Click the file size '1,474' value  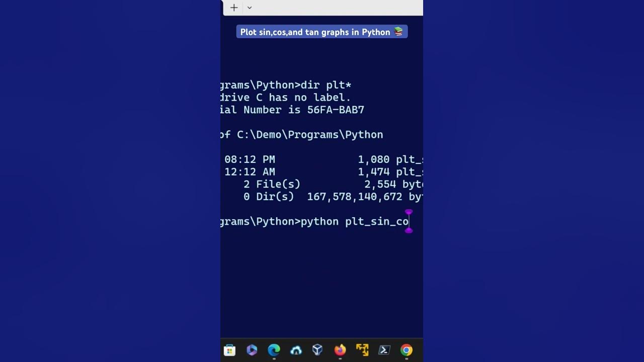[x=374, y=172]
